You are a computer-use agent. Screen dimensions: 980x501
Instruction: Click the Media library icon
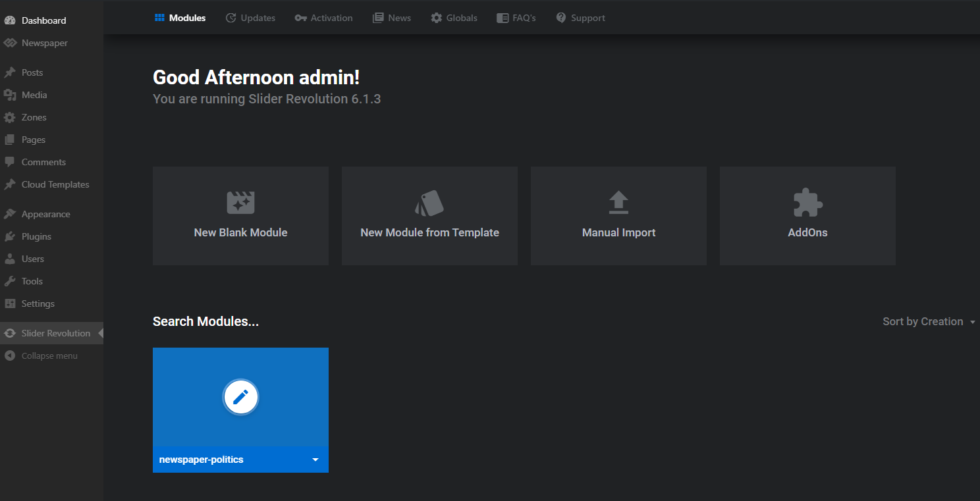pyautogui.click(x=9, y=95)
